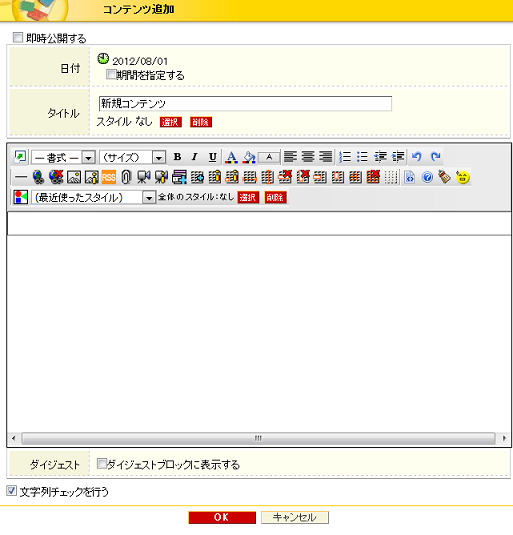Screen dimensions: 513x535
Task: Click the date text 2012/08/01
Action: [140, 61]
